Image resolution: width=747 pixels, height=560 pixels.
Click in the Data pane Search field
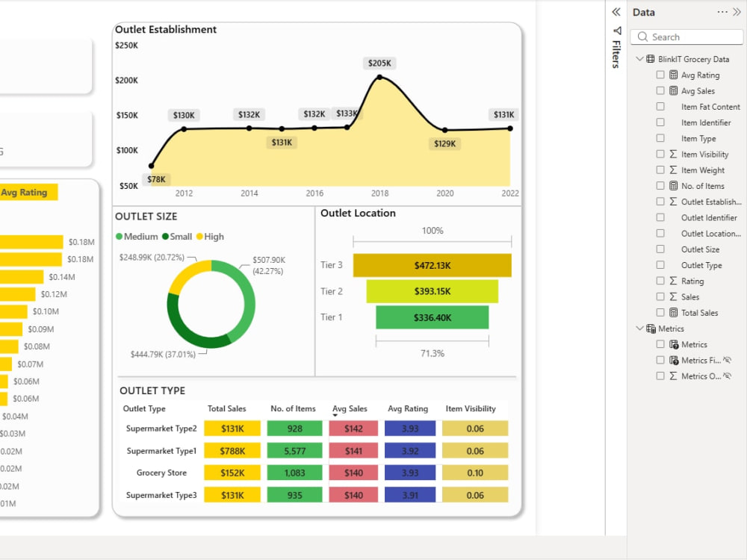[x=686, y=37]
